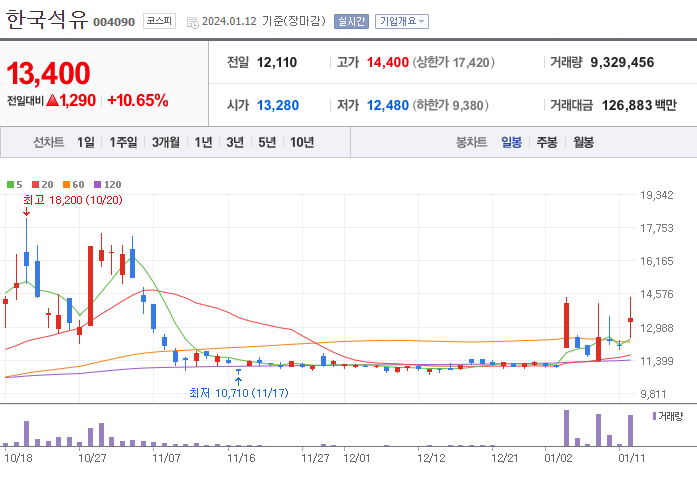Click the 14,576 price axis label
Screen dimensions: 697x482
pos(657,294)
